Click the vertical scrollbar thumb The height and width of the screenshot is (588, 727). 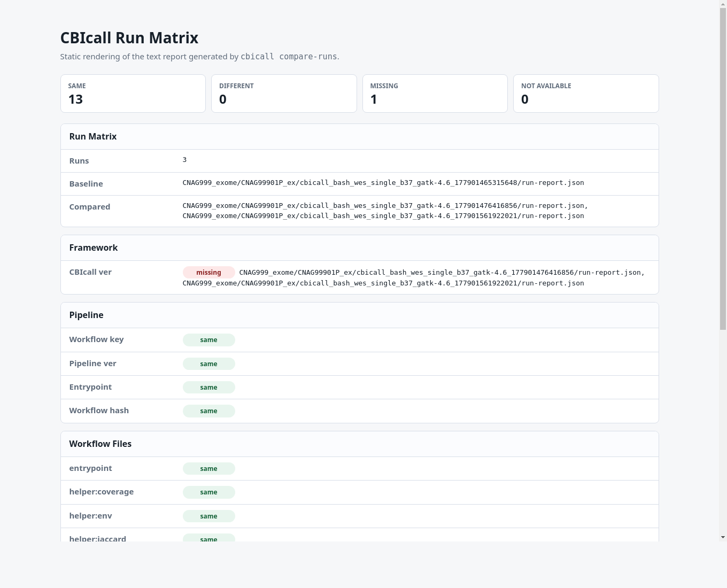[x=723, y=169]
